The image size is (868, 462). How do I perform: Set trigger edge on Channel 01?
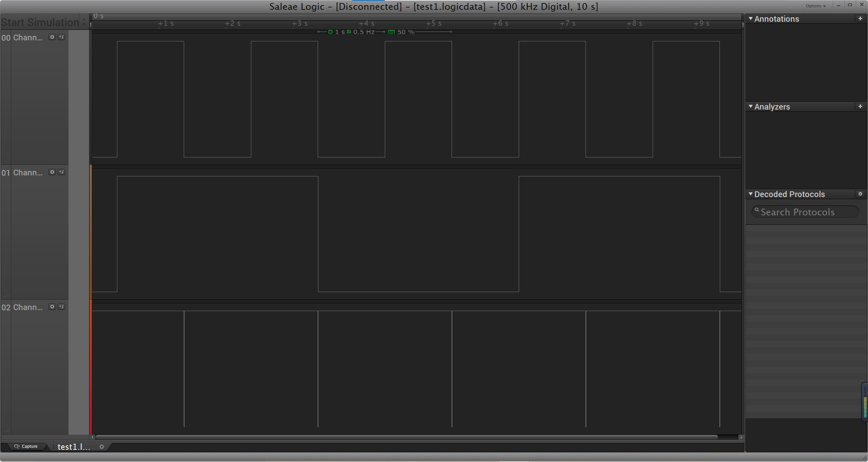(61, 172)
